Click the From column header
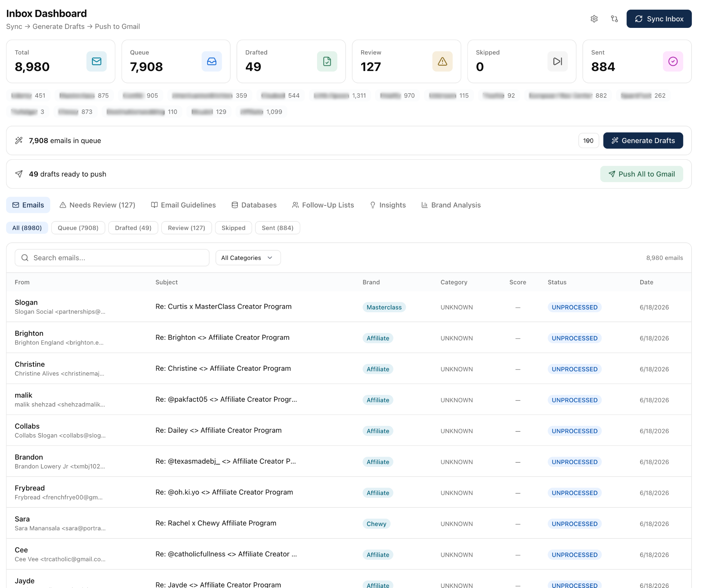This screenshot has height=588, width=705. pos(22,282)
